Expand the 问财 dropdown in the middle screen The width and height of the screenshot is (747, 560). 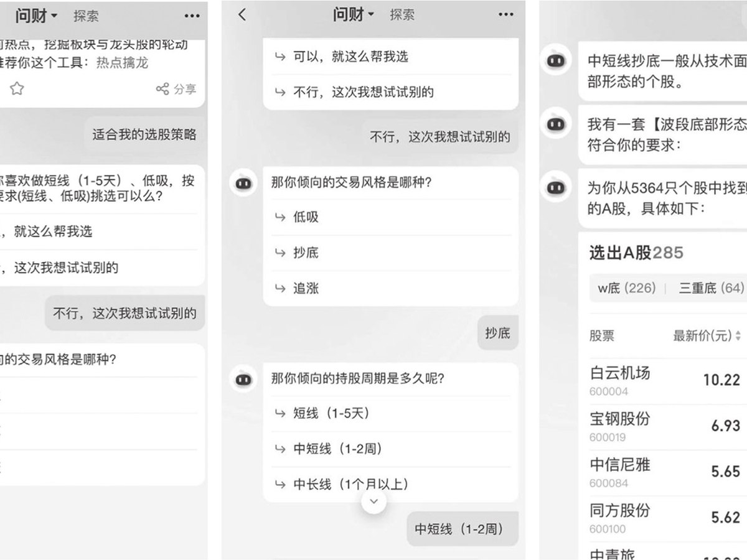coord(354,15)
